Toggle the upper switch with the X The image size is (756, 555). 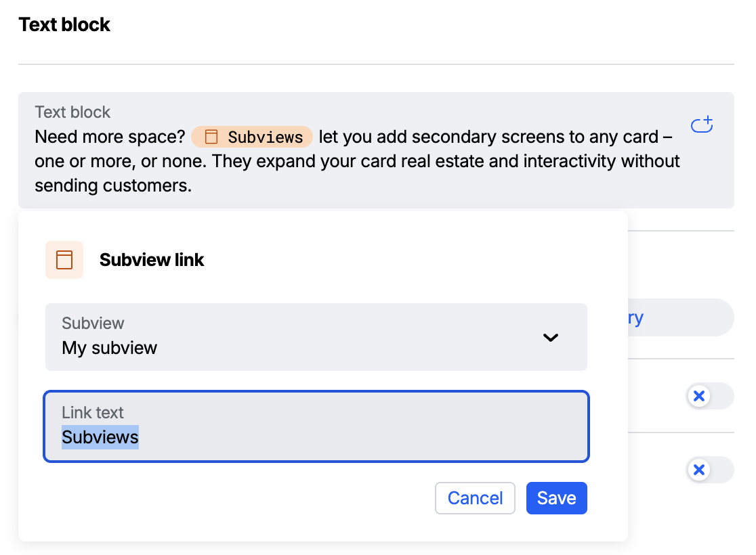(710, 396)
